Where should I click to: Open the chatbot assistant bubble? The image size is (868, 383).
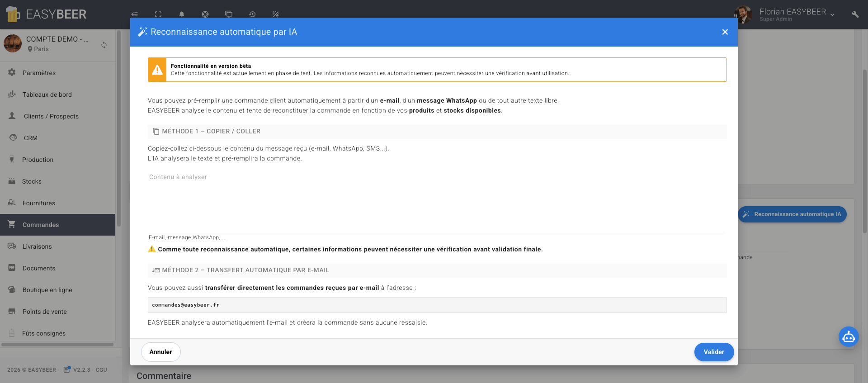(848, 337)
